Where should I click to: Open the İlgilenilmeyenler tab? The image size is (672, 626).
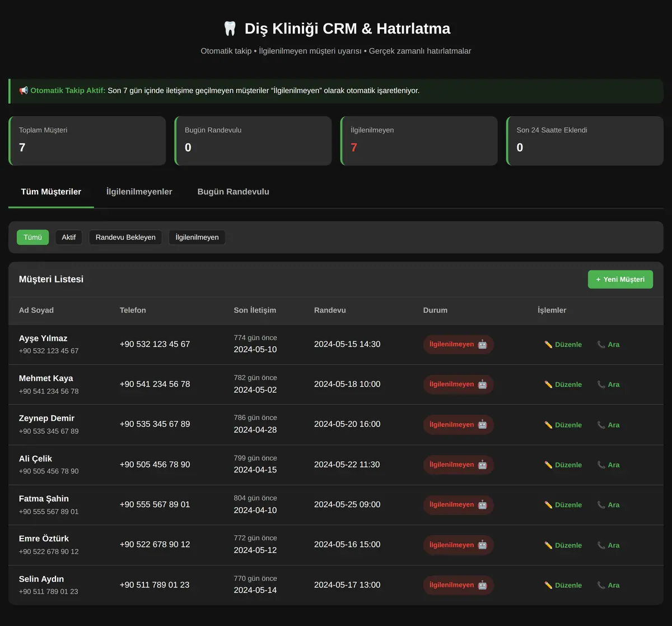click(139, 192)
